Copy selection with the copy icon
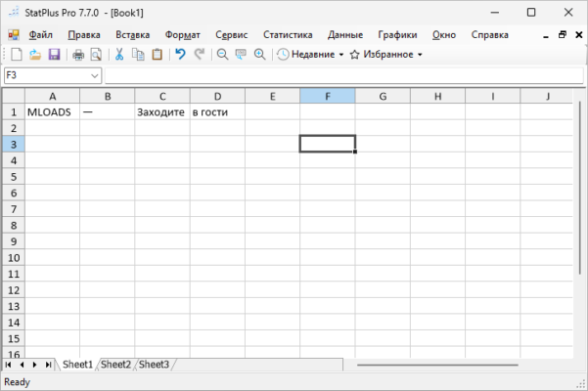The image size is (588, 391). pos(138,55)
